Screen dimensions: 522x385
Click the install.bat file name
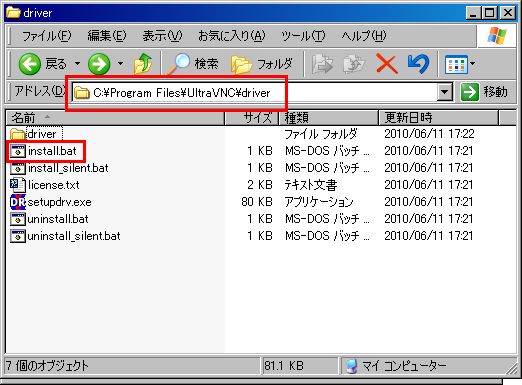tap(52, 151)
